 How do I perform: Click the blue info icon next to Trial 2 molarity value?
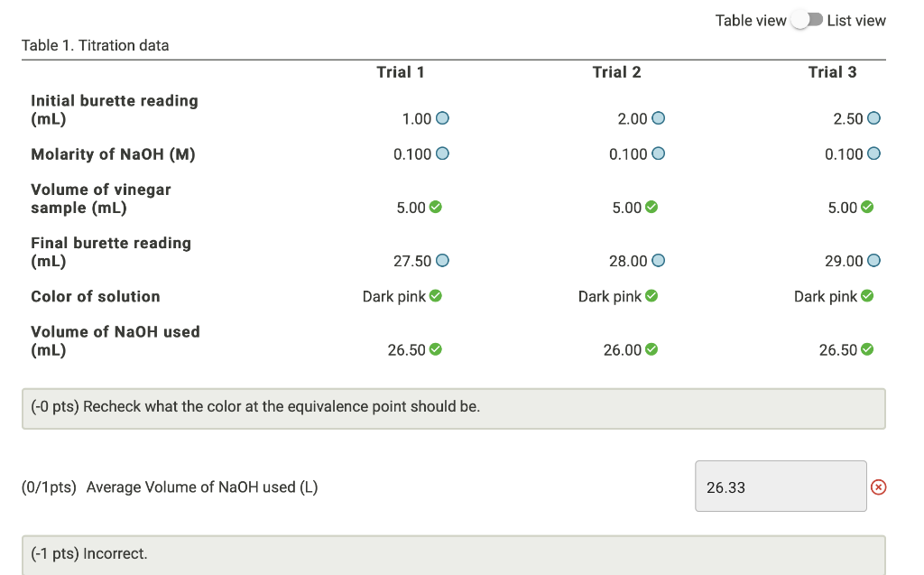point(659,153)
